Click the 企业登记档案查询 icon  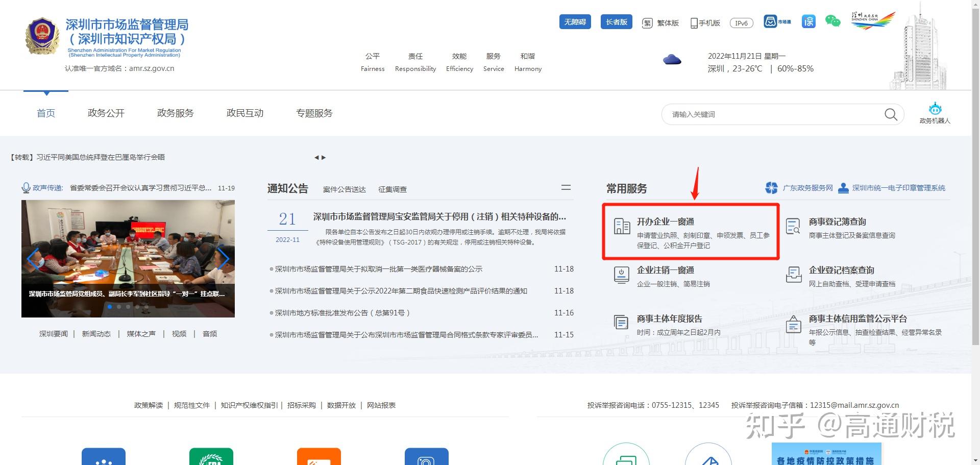794,275
